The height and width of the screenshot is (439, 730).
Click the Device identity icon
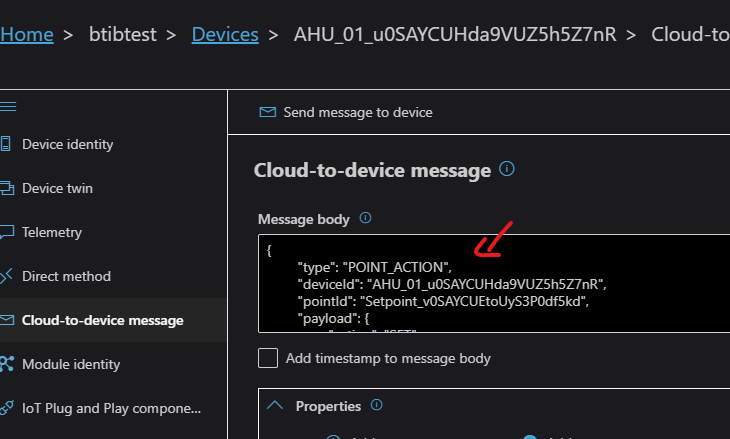5,144
